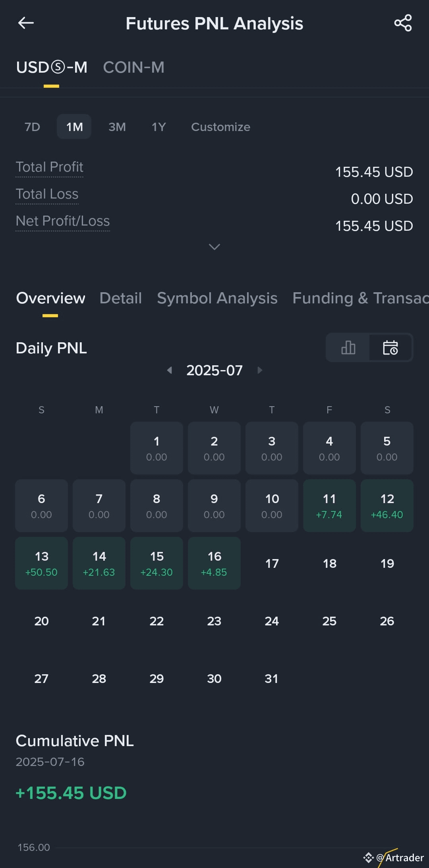Open Customize date range
429x868 pixels.
[x=220, y=127]
